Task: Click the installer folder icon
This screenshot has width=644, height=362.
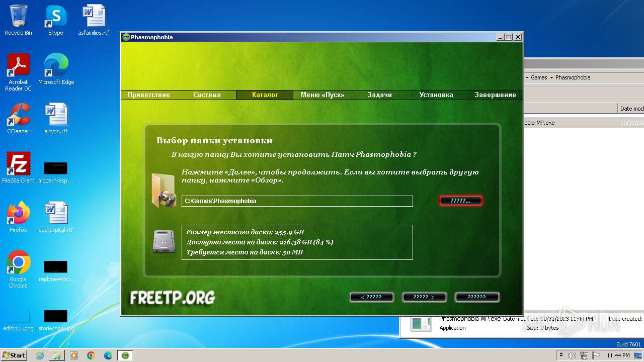Action: click(164, 190)
